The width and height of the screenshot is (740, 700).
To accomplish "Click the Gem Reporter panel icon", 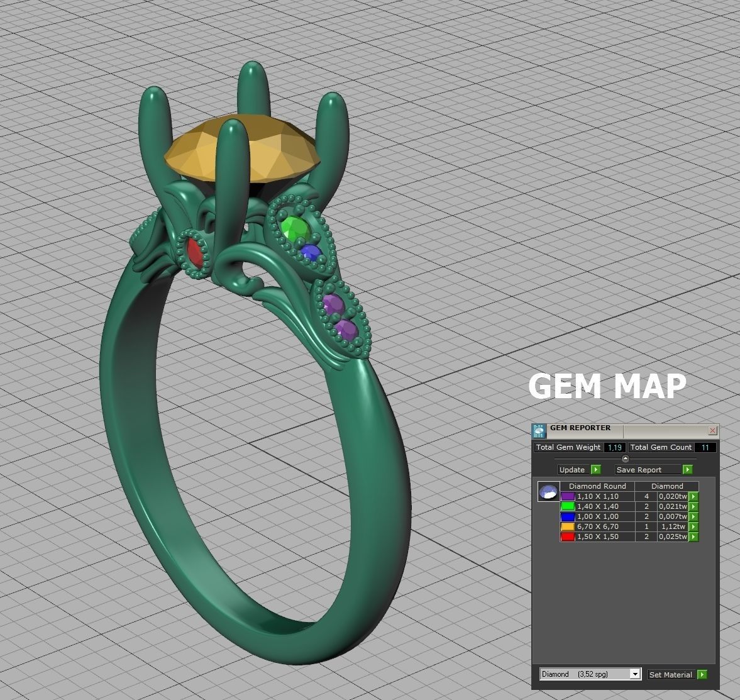I will 539,430.
